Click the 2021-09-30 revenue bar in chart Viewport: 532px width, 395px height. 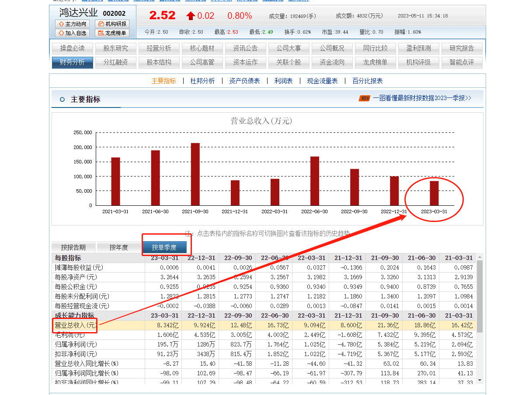[x=195, y=174]
